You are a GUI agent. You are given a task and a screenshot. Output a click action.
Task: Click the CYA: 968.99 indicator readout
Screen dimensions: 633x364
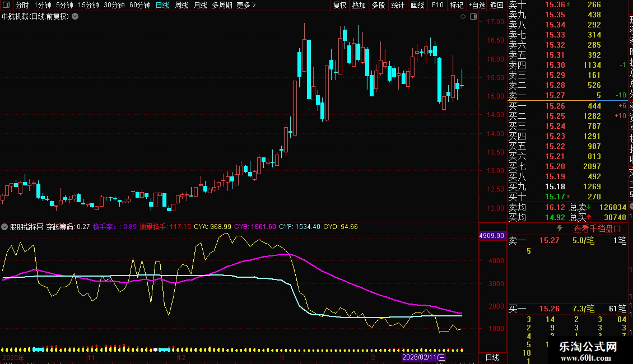212,227
